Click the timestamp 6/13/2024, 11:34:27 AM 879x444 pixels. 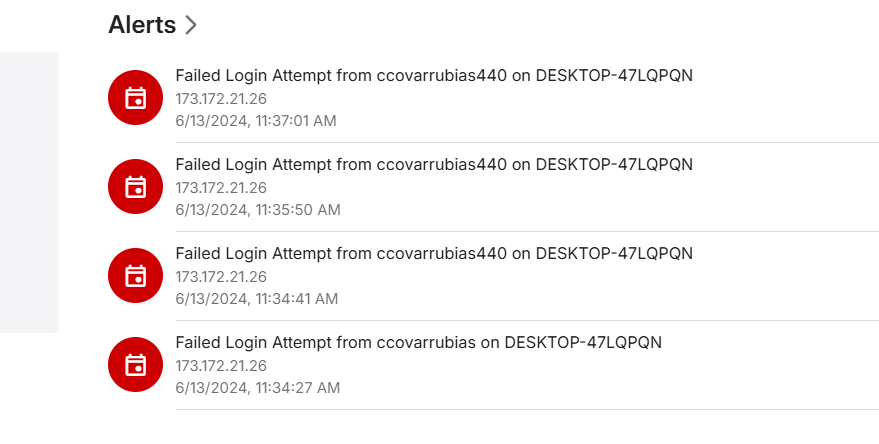coord(258,388)
